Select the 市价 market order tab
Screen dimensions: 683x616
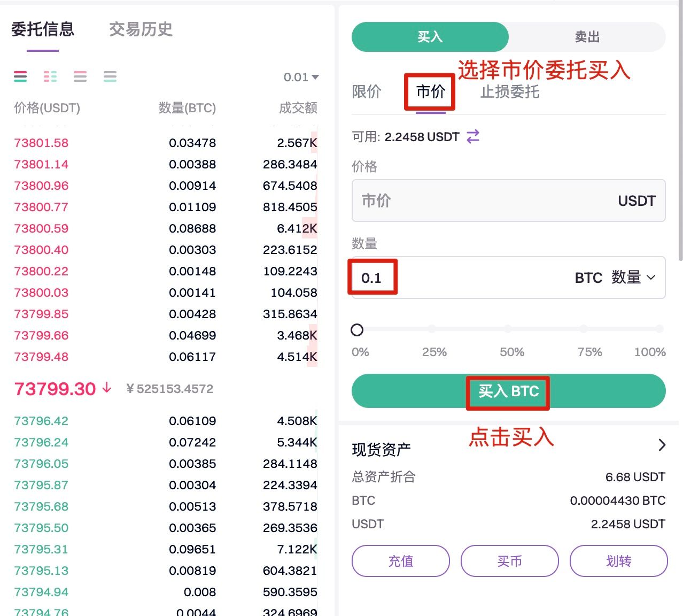[430, 92]
